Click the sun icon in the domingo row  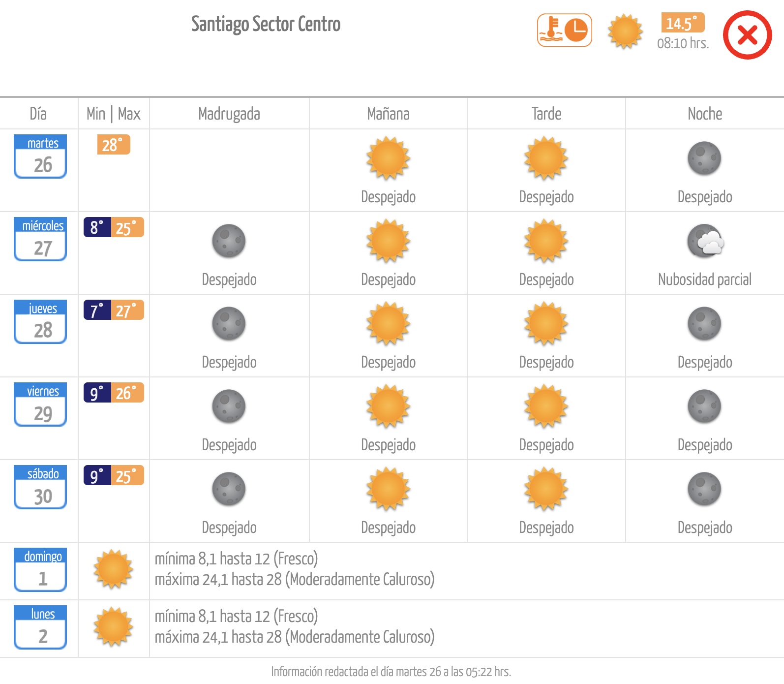114,569
